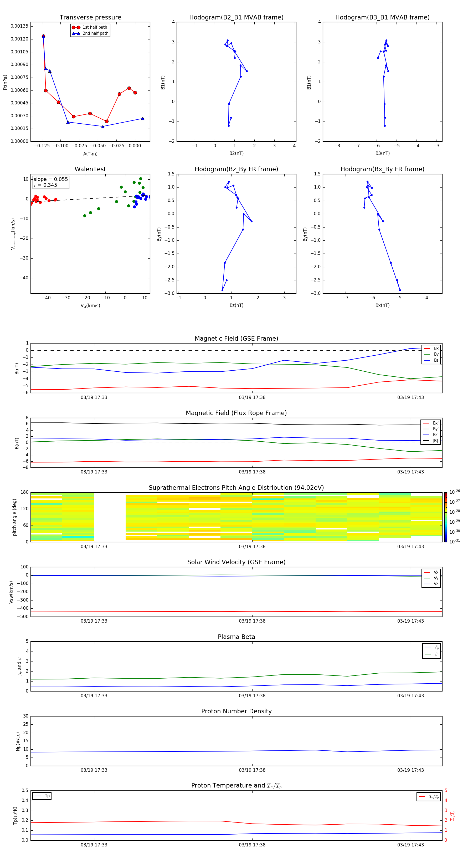This screenshot has height=868, width=473.
Task: Click the 'Plasma Beta' plot title
Action: point(236,637)
